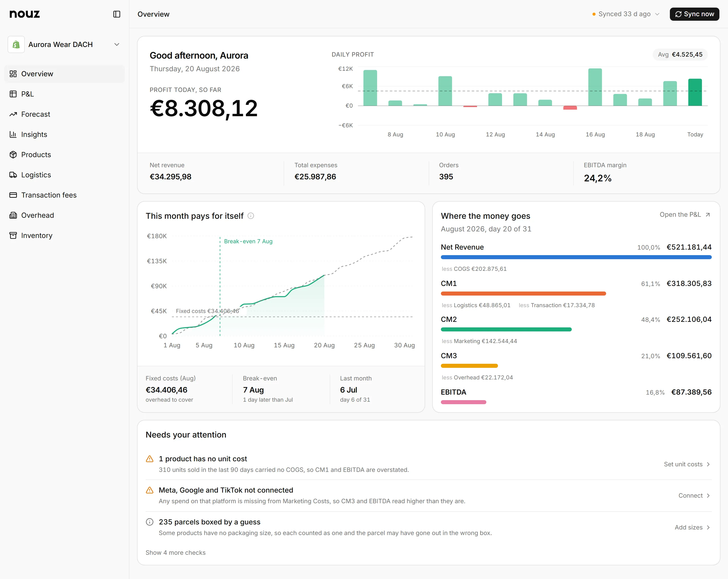Image resolution: width=728 pixels, height=579 pixels.
Task: Click the Products box icon
Action: pyautogui.click(x=13, y=155)
